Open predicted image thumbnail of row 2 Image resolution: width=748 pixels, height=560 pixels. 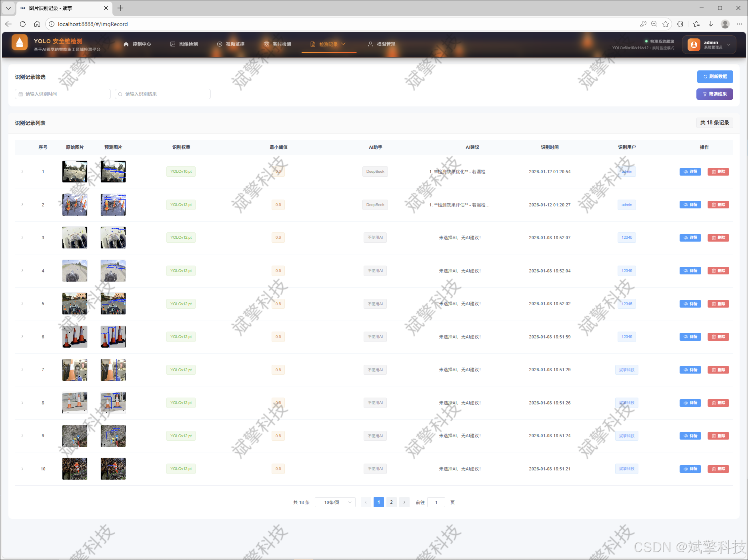(113, 205)
